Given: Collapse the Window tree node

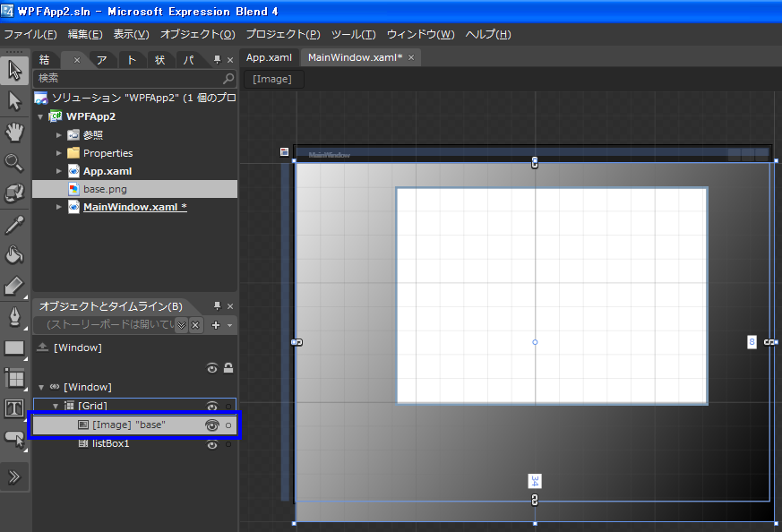Looking at the screenshot, I should (41, 387).
